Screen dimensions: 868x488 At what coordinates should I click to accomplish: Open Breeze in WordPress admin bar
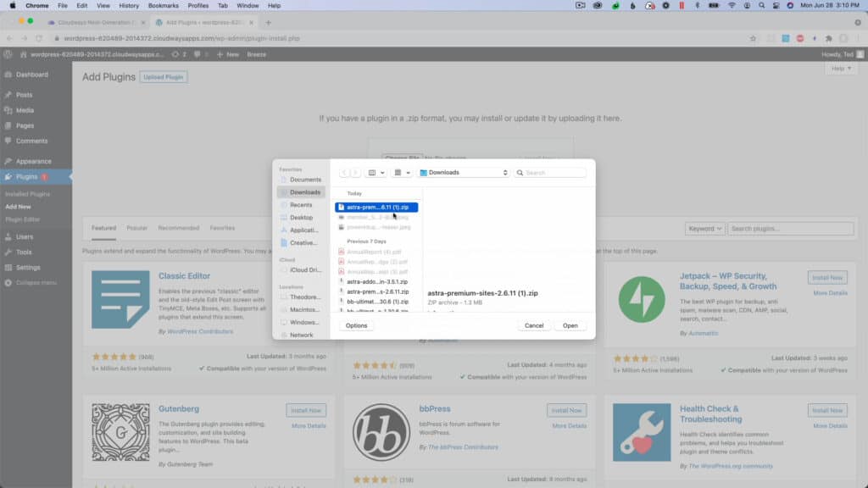(256, 54)
